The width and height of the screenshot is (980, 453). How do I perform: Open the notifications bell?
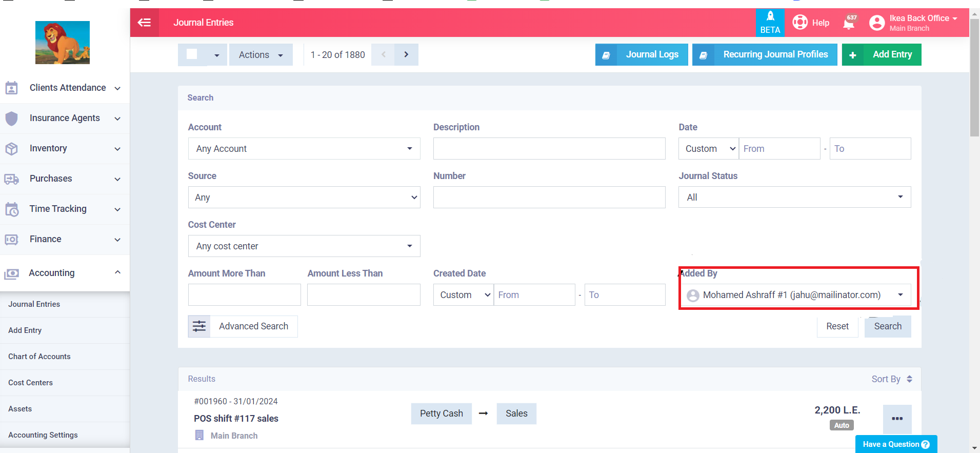click(849, 23)
